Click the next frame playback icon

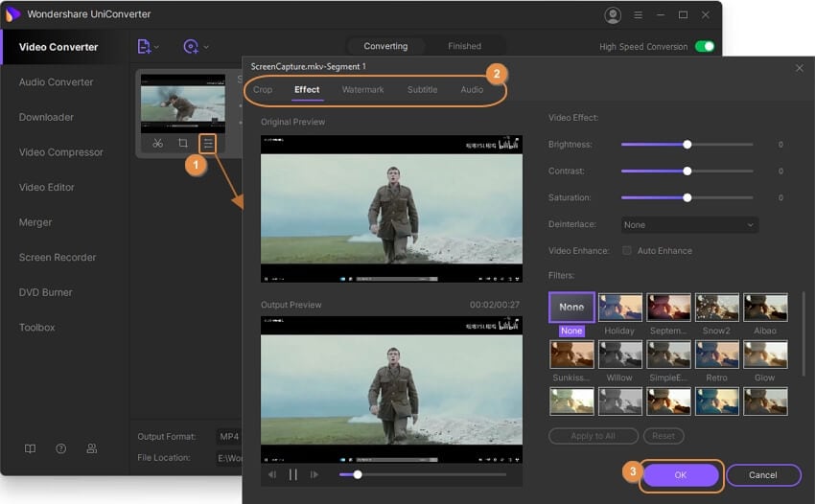pos(314,474)
